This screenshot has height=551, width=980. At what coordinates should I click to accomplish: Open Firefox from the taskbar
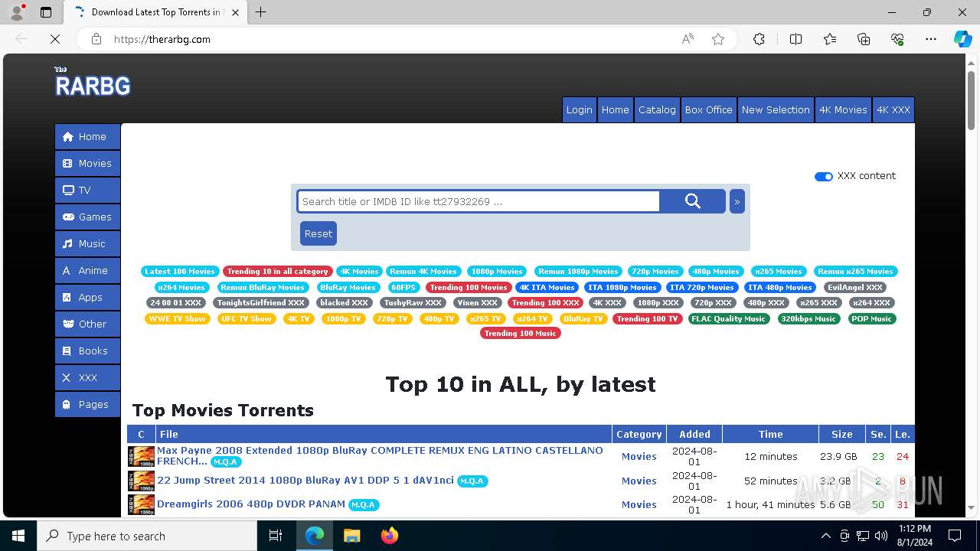[x=390, y=536]
